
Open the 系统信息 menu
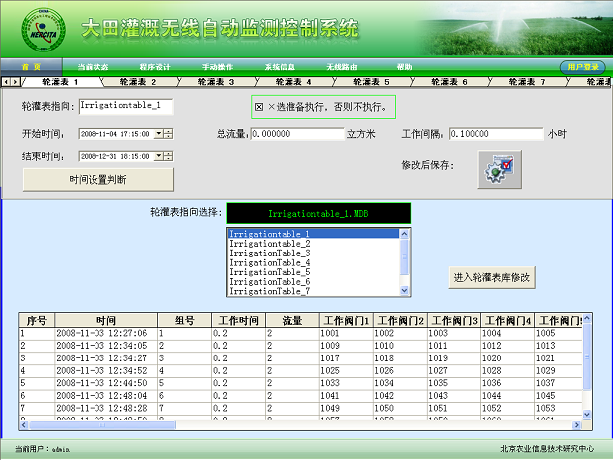(x=280, y=67)
